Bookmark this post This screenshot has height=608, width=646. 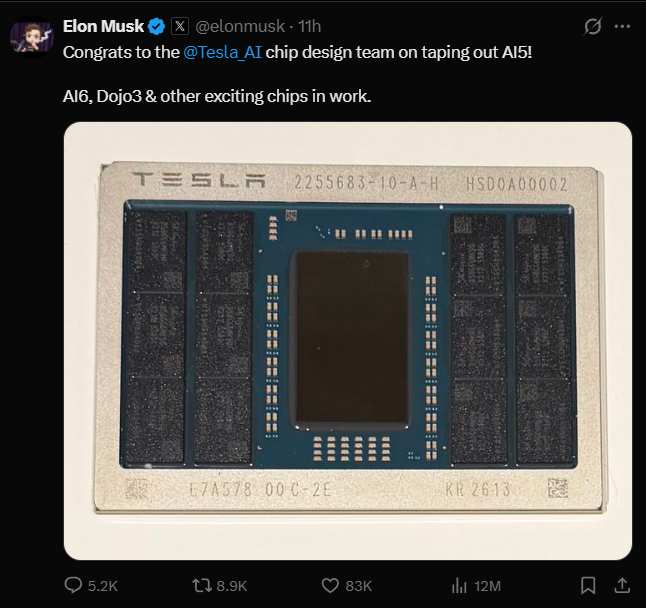coord(589,585)
